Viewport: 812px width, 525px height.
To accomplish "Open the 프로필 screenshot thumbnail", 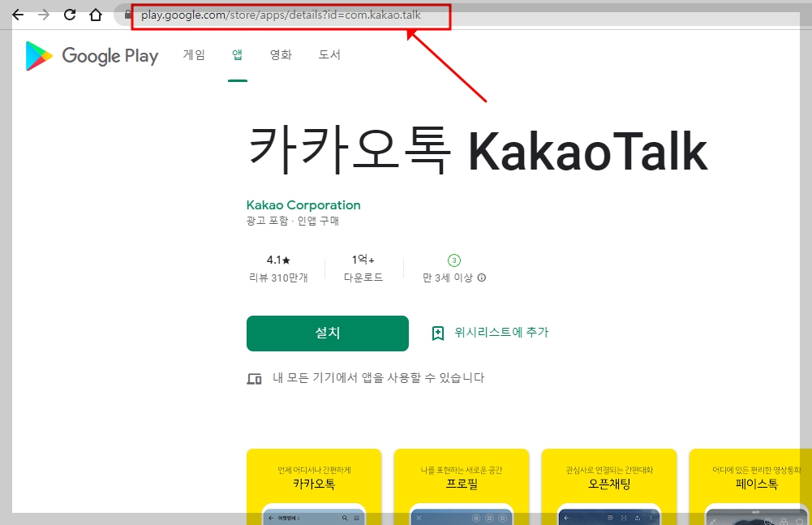I will (x=462, y=487).
